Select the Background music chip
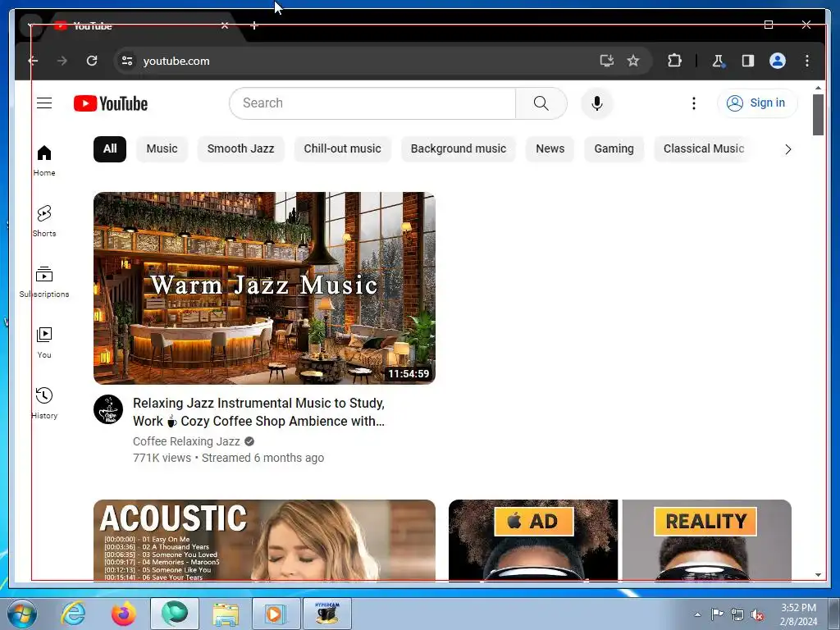This screenshot has width=840, height=630. (x=458, y=148)
